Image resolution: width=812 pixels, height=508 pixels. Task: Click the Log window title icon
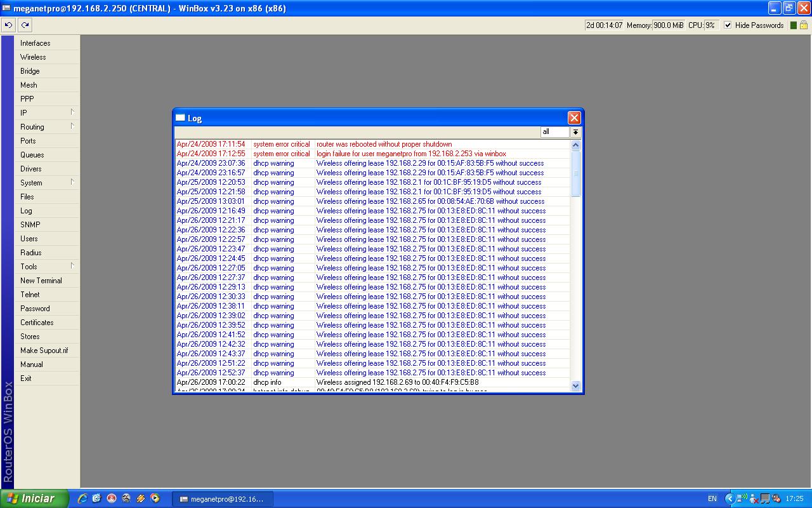pyautogui.click(x=180, y=118)
